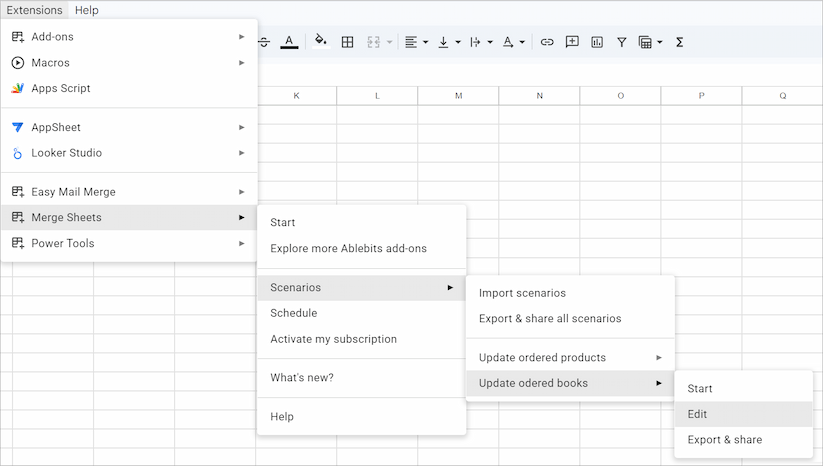Click the Easy Mail Merge icon
Screen dimensions: 823x466
coord(18,192)
